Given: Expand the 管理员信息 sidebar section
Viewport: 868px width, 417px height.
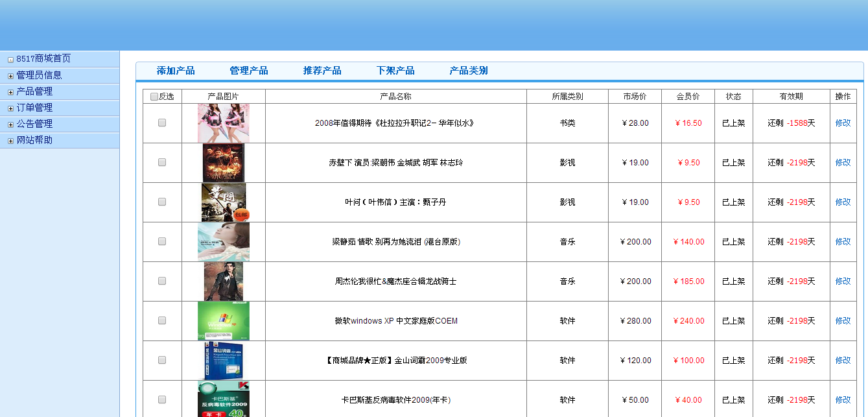Looking at the screenshot, I should (10, 76).
